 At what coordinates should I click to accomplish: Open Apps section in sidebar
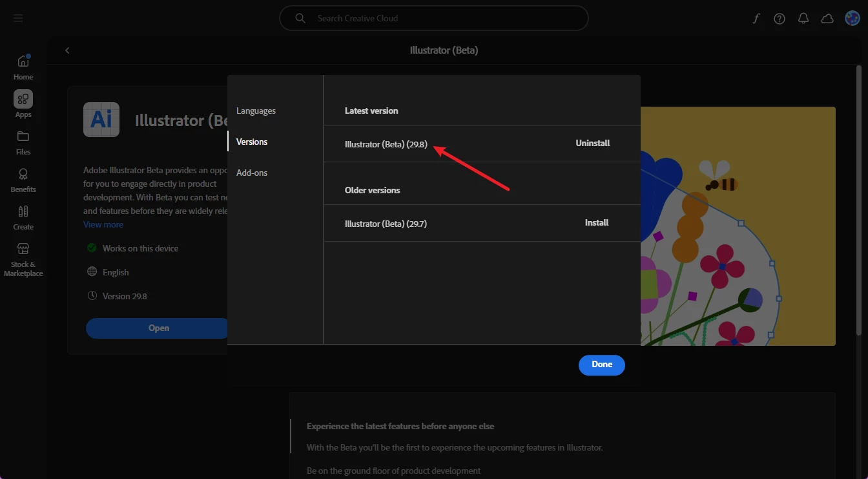click(23, 104)
